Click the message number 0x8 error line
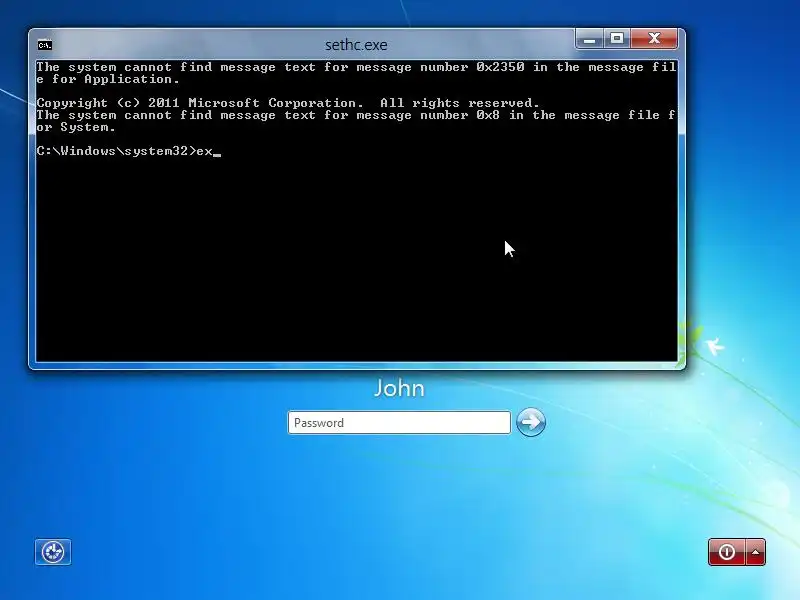800x600 pixels. click(x=357, y=121)
